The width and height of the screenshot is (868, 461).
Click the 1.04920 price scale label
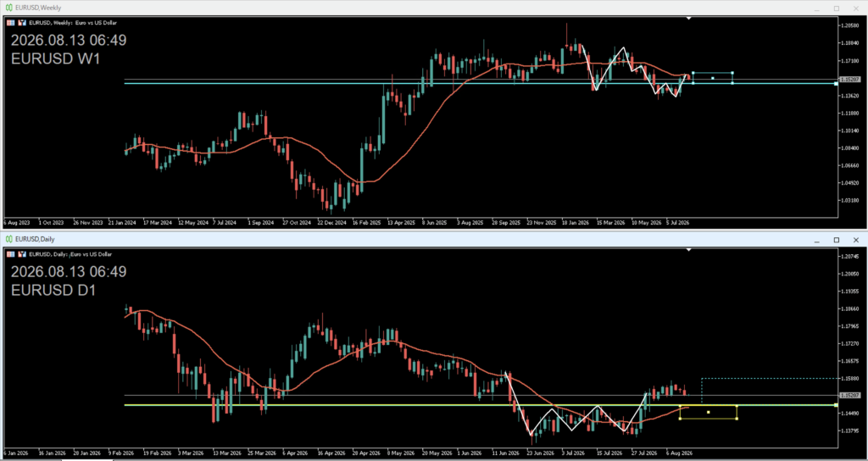pyautogui.click(x=849, y=183)
